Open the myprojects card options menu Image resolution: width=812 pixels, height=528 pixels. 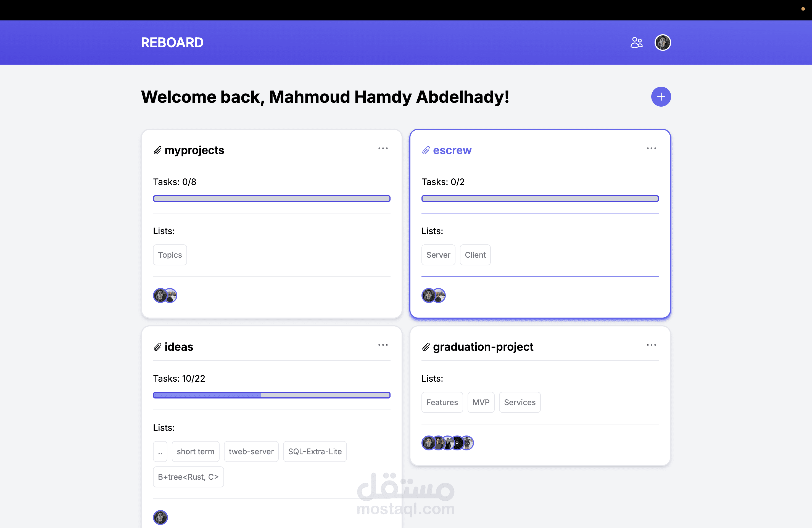tap(383, 148)
